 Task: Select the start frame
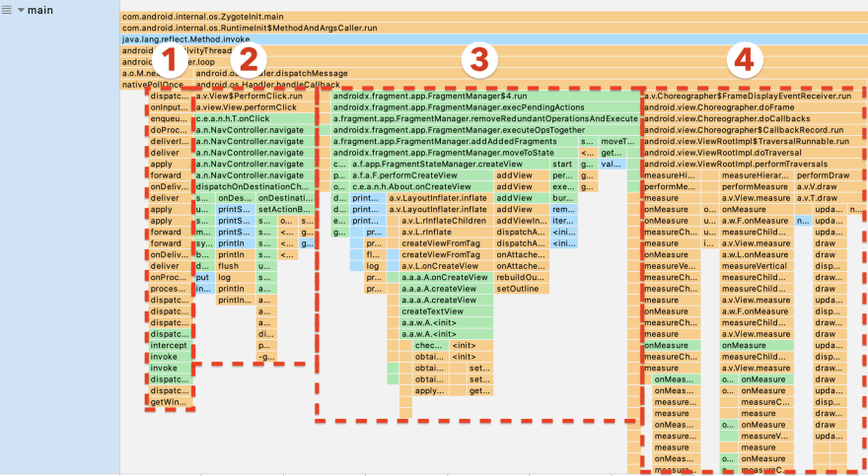[563, 164]
